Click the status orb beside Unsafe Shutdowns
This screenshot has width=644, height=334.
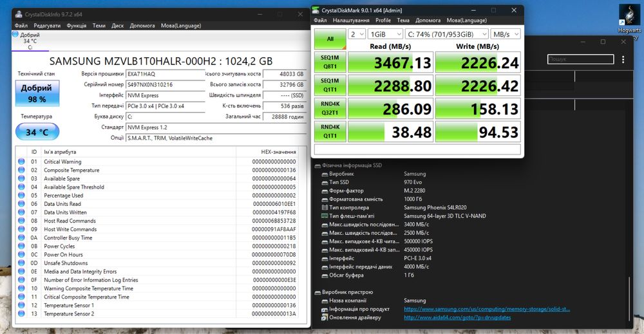click(21, 263)
